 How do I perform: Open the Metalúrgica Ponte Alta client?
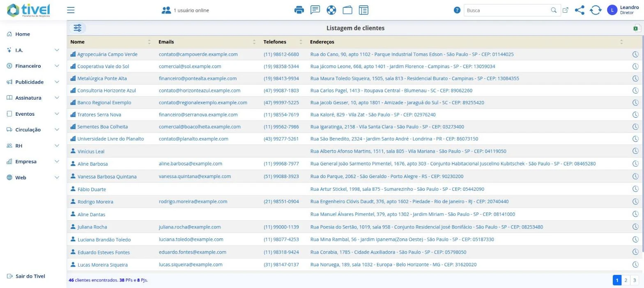click(x=102, y=78)
